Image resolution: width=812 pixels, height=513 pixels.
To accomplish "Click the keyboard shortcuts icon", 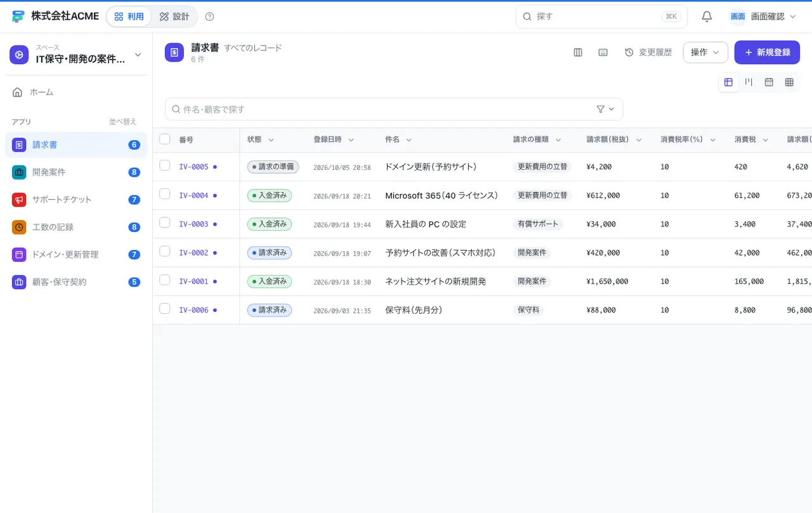I will [x=603, y=53].
